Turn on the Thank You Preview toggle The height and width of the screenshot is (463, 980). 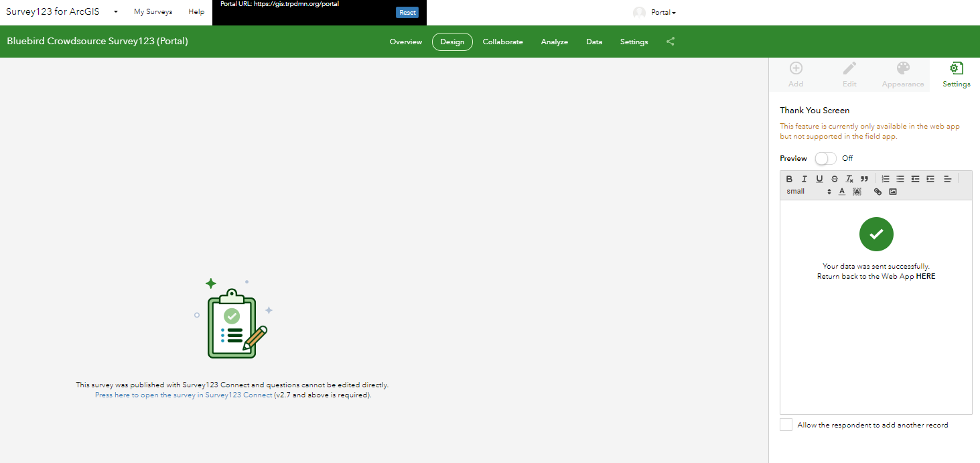[825, 158]
